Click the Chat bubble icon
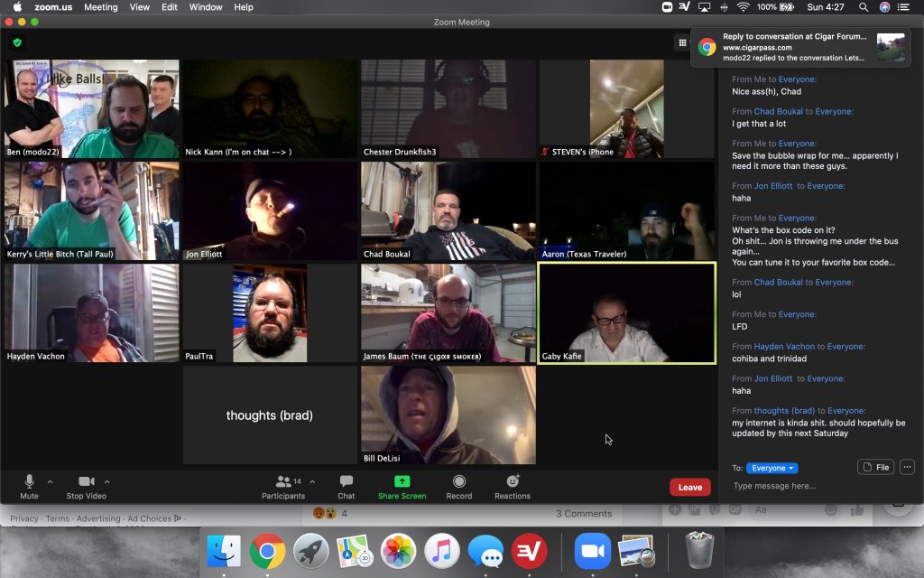924x578 pixels. click(346, 486)
